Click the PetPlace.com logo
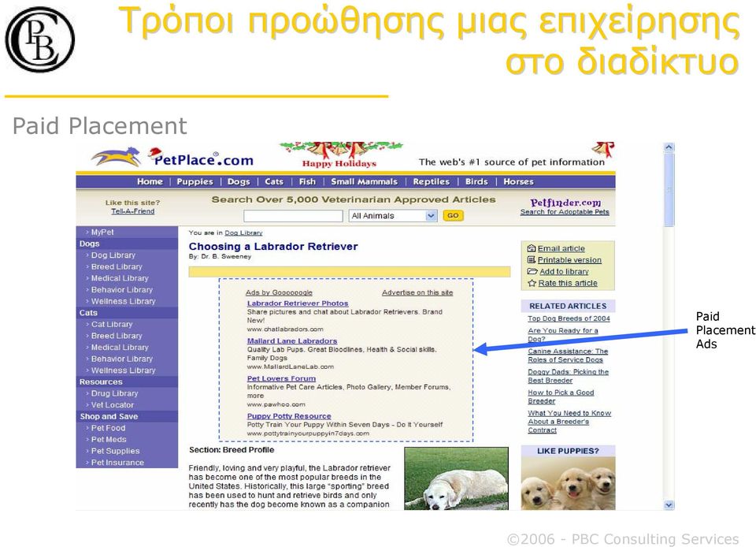756x547 pixels. point(172,158)
